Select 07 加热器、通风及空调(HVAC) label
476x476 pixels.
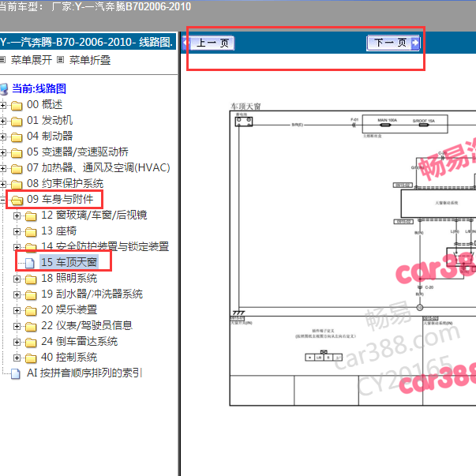(99, 167)
